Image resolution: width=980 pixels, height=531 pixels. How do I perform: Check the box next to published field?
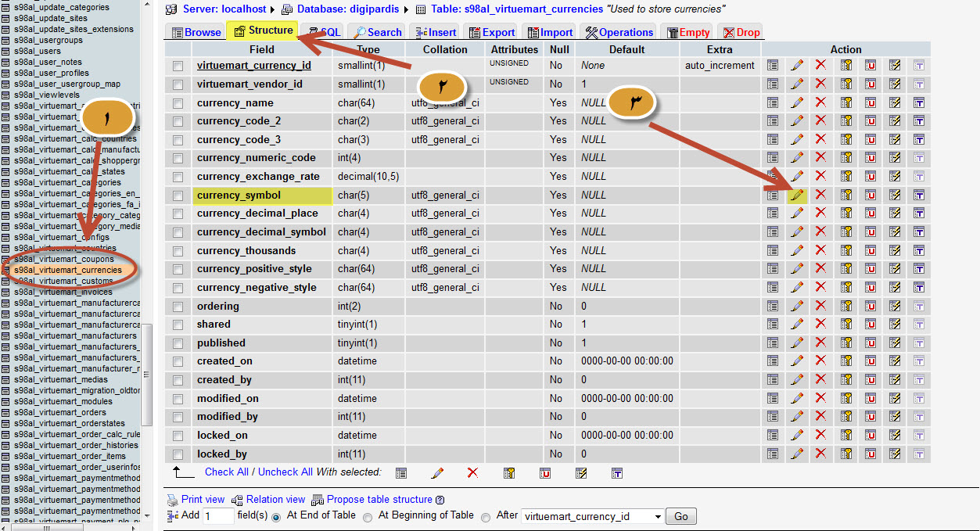[x=178, y=343]
